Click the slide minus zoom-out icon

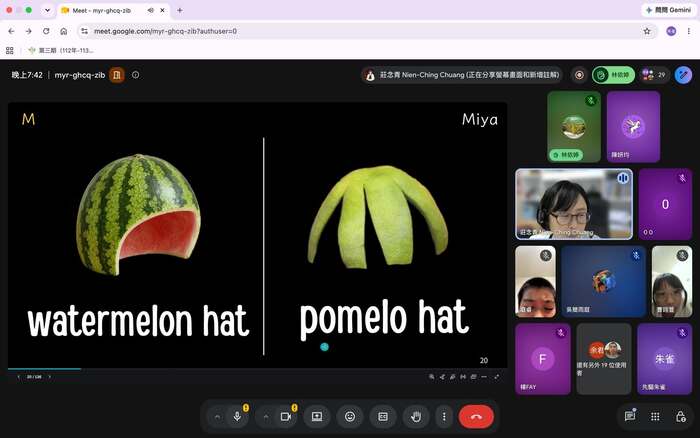tap(484, 377)
